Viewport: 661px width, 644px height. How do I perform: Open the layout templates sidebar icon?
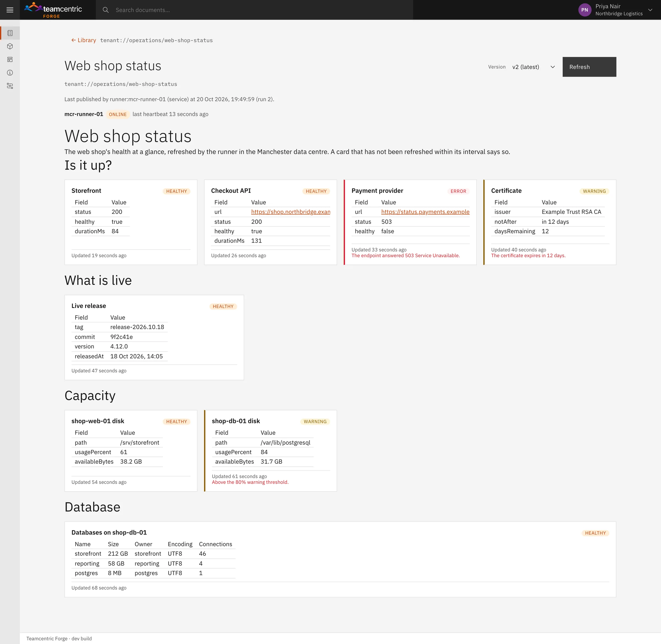point(10,59)
